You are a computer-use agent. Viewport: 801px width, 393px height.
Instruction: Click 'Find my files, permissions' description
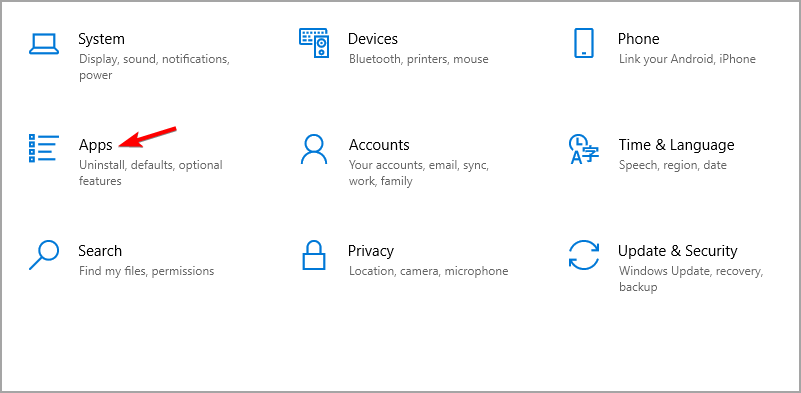(x=146, y=271)
